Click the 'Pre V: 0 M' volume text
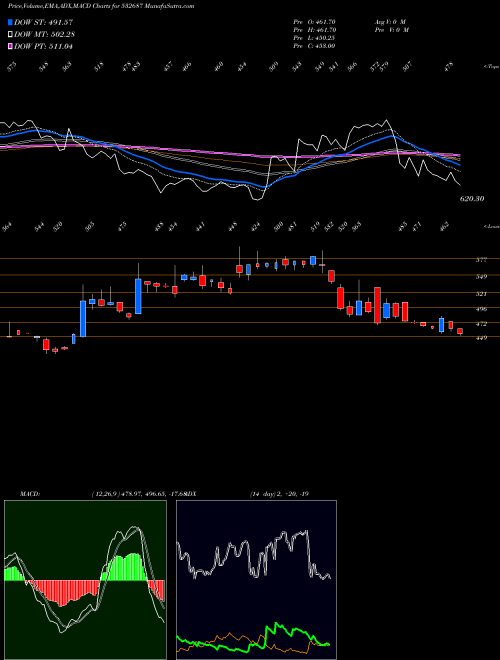Image resolution: width=500 pixels, height=660 pixels. 391,30
